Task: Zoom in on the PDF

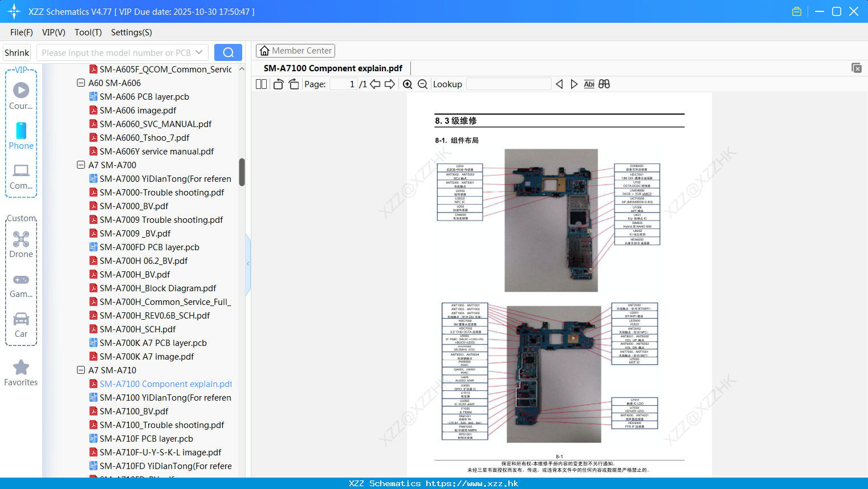Action: 407,84
